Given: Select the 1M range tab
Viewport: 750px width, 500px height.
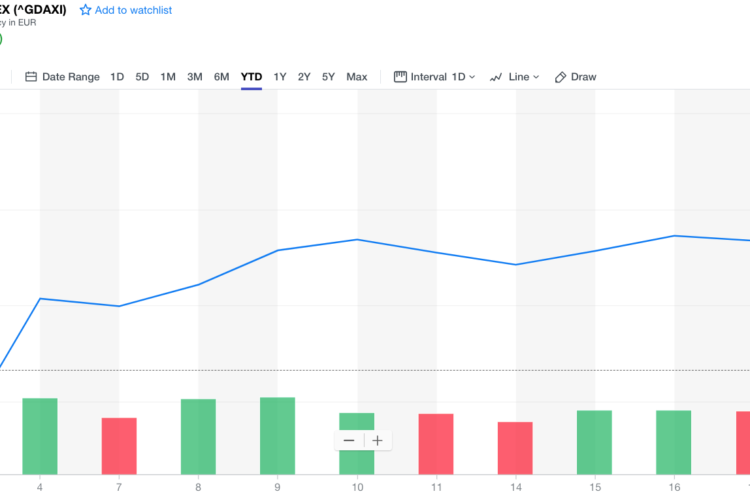Looking at the screenshot, I should 168,77.
